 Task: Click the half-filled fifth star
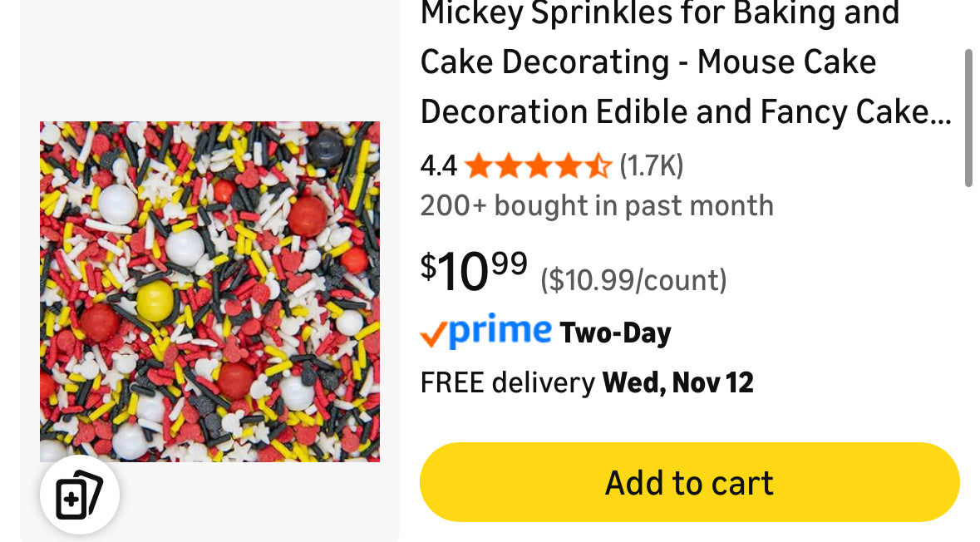(x=597, y=165)
